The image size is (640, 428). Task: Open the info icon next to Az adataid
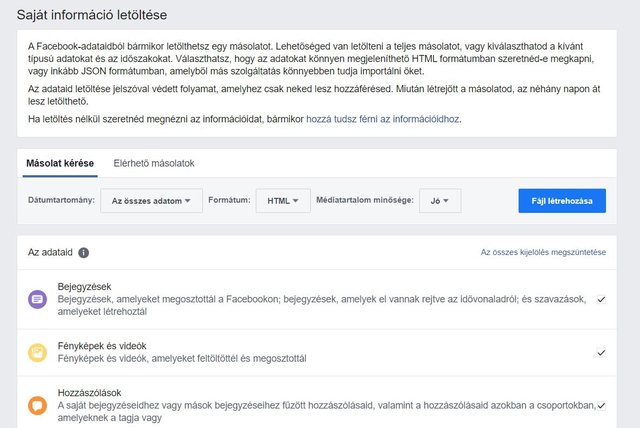tap(83, 253)
